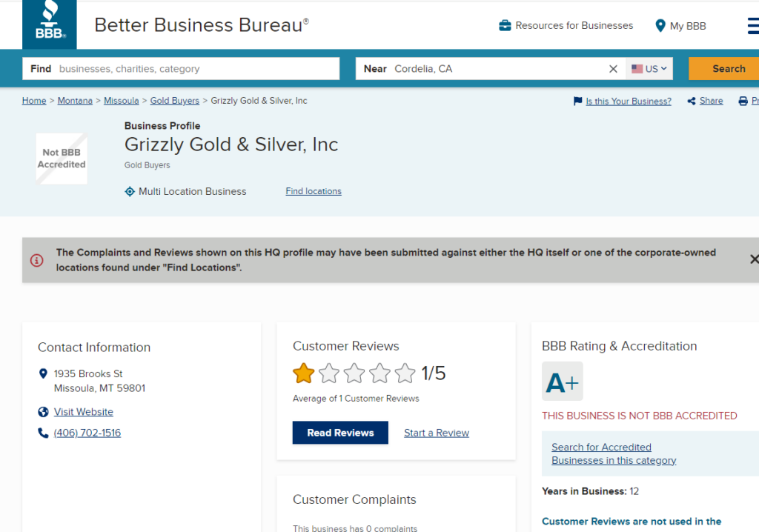Click the orange Search button
This screenshot has height=532, width=759.
coord(724,69)
